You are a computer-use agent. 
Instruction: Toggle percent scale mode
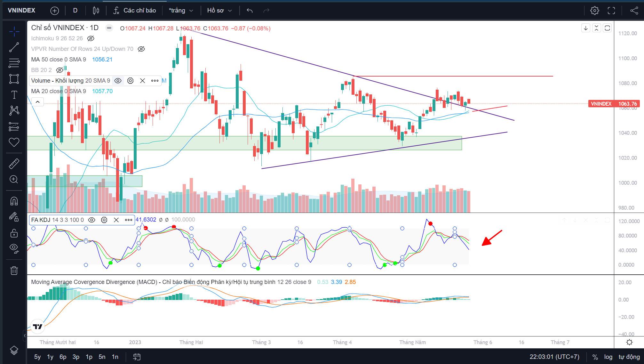coord(595,357)
